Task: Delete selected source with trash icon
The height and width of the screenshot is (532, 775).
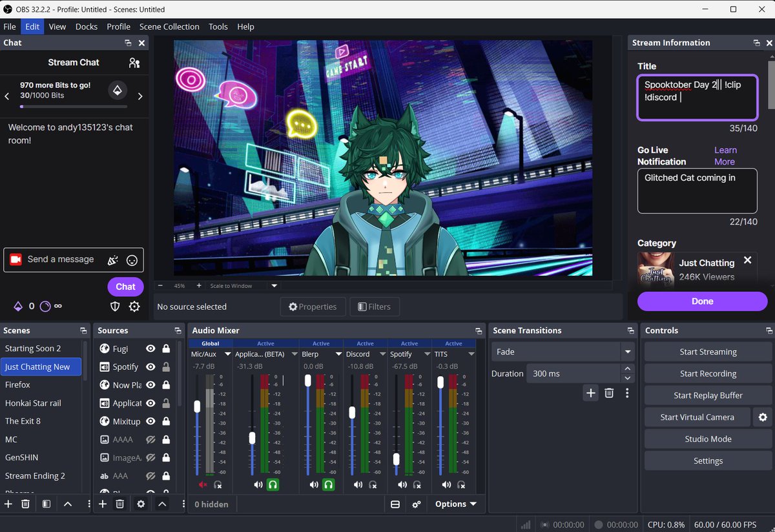Action: pyautogui.click(x=119, y=504)
